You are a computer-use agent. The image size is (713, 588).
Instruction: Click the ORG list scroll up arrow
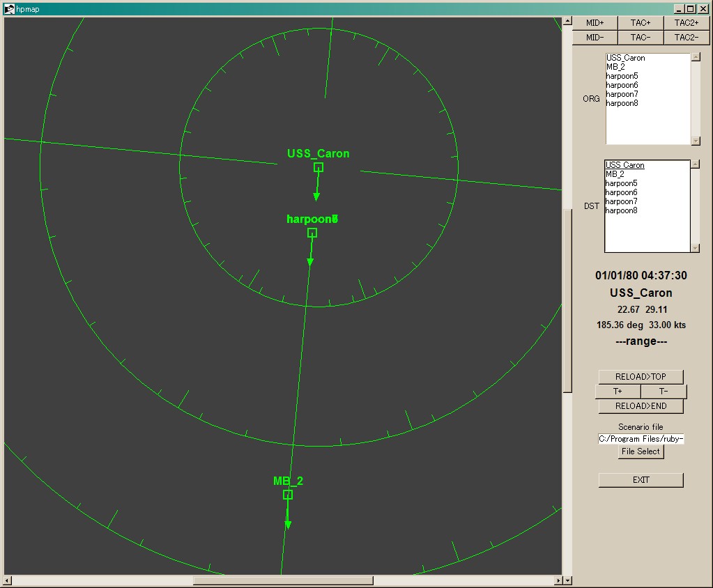point(696,57)
